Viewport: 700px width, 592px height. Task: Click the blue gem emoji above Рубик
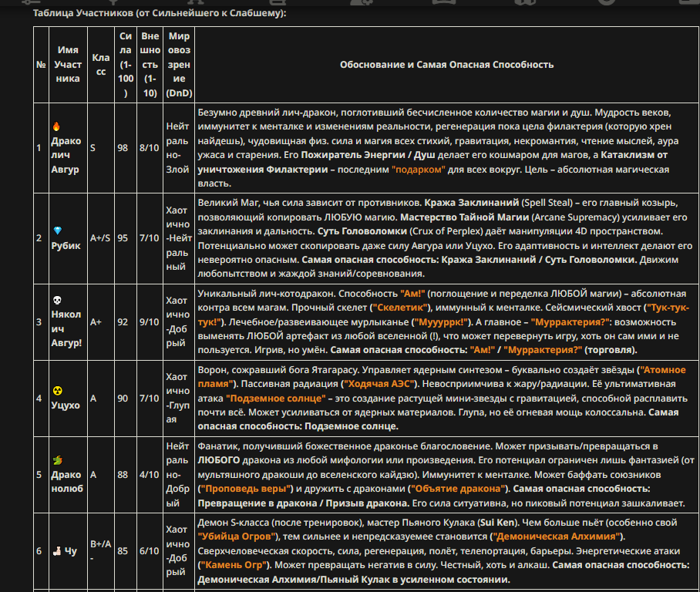point(58,230)
